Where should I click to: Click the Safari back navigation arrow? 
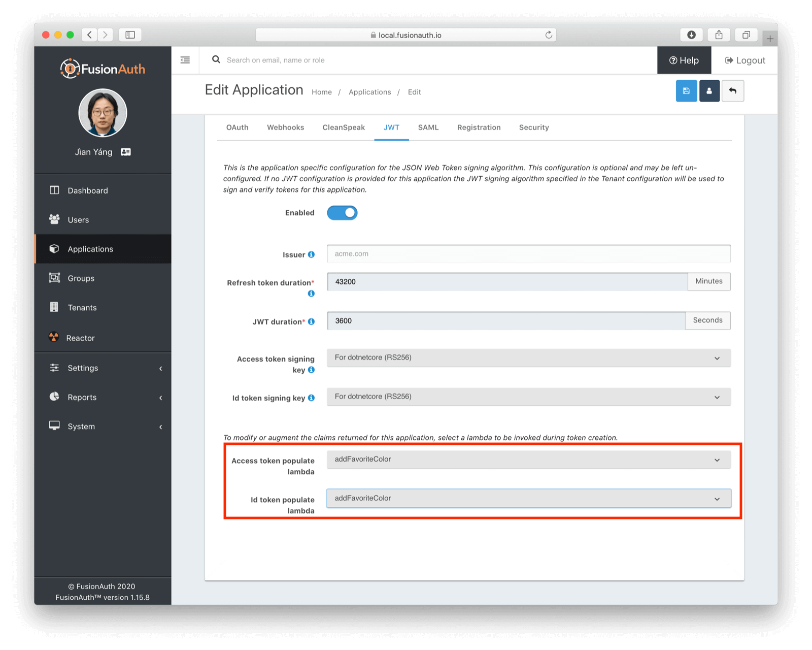click(89, 35)
